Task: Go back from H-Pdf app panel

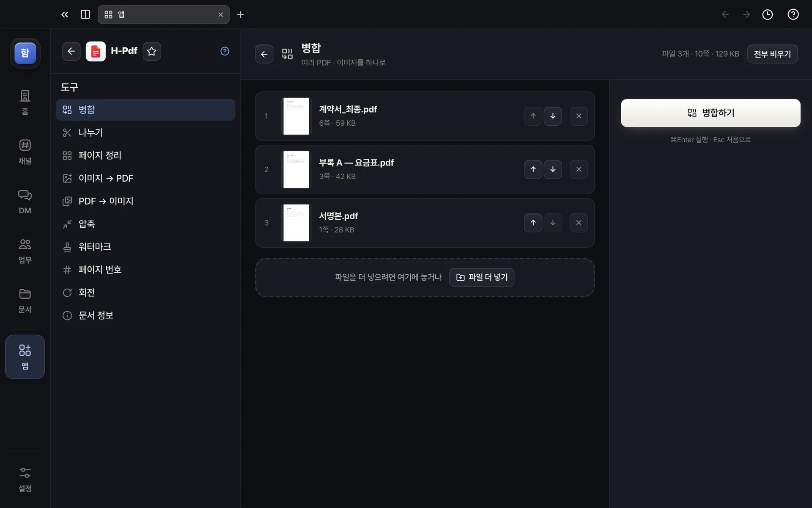Action: click(x=71, y=51)
